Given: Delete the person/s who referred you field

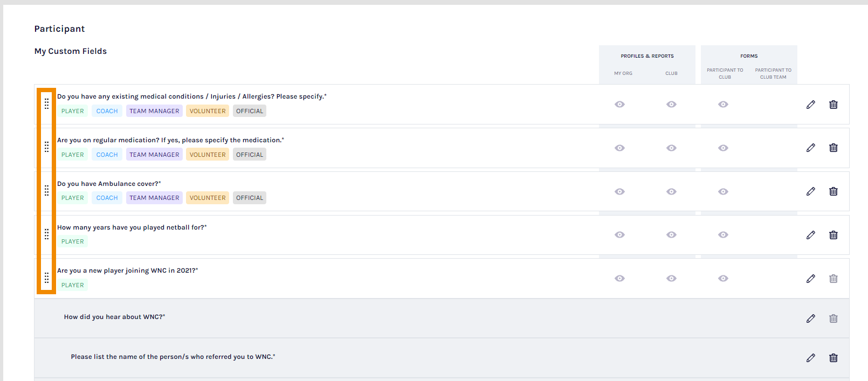Looking at the screenshot, I should tap(833, 358).
